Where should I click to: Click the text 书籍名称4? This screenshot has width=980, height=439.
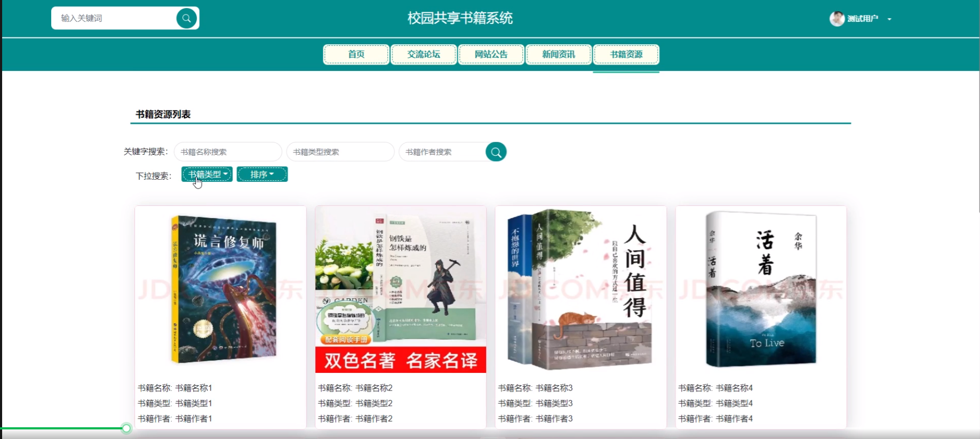(x=735, y=388)
